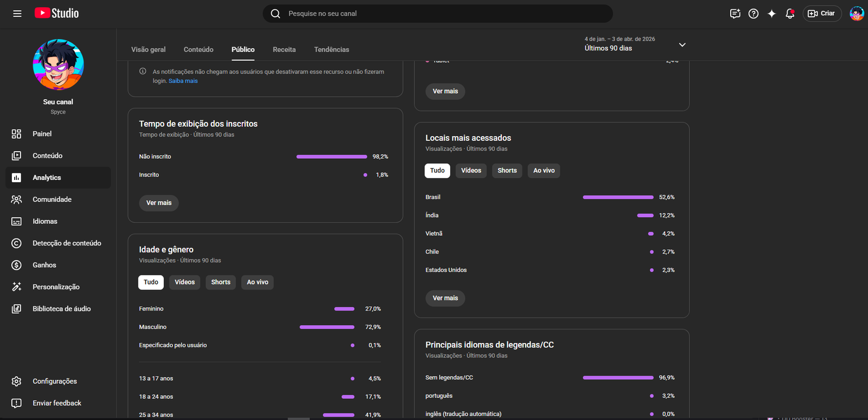Screen dimensions: 868x420
Task: Expand the Últimos 90 dias date range dropdown
Action: coord(682,45)
